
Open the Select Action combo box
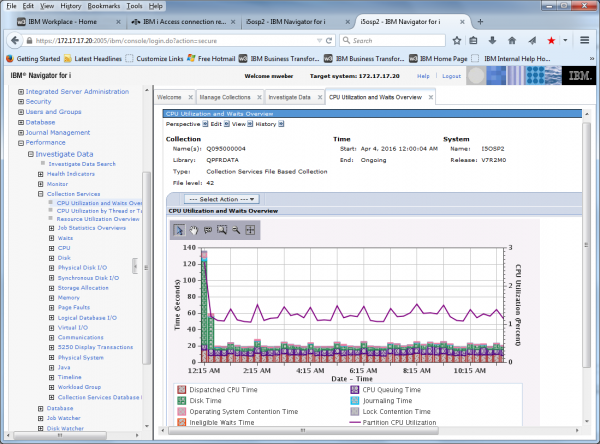222,199
